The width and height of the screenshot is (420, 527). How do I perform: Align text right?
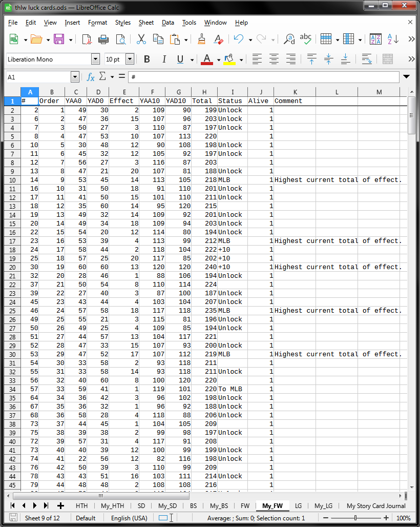[291, 59]
